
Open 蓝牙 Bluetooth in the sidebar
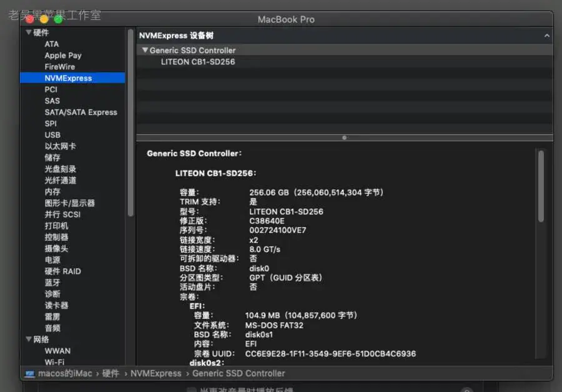tap(52, 283)
